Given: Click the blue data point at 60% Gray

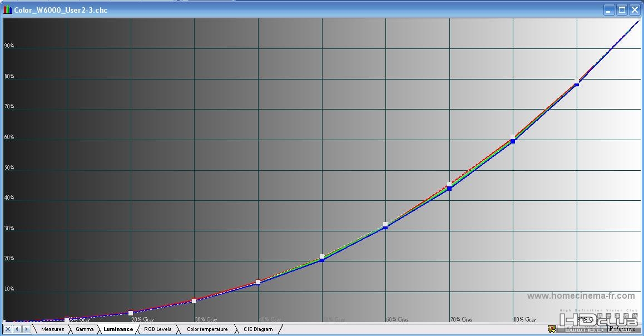Looking at the screenshot, I should tap(385, 227).
